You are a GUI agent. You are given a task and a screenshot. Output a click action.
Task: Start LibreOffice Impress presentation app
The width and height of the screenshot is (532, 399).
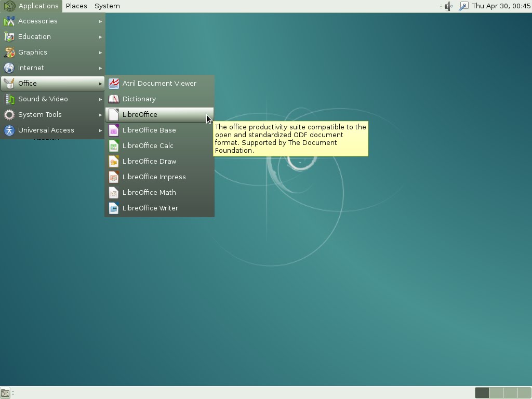pos(159,177)
